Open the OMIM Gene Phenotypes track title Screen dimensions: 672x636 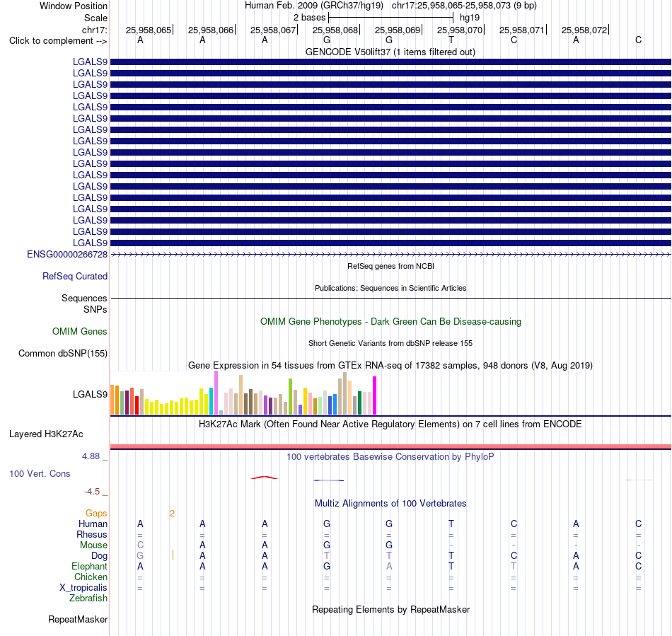[x=390, y=321]
